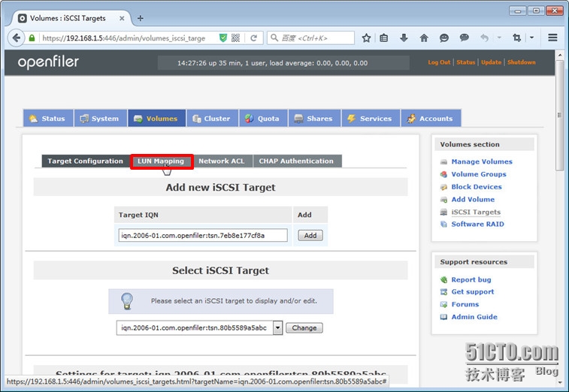Image resolution: width=569 pixels, height=392 pixels.
Task: Click the undo arrow toolbar icon
Action: [x=484, y=38]
